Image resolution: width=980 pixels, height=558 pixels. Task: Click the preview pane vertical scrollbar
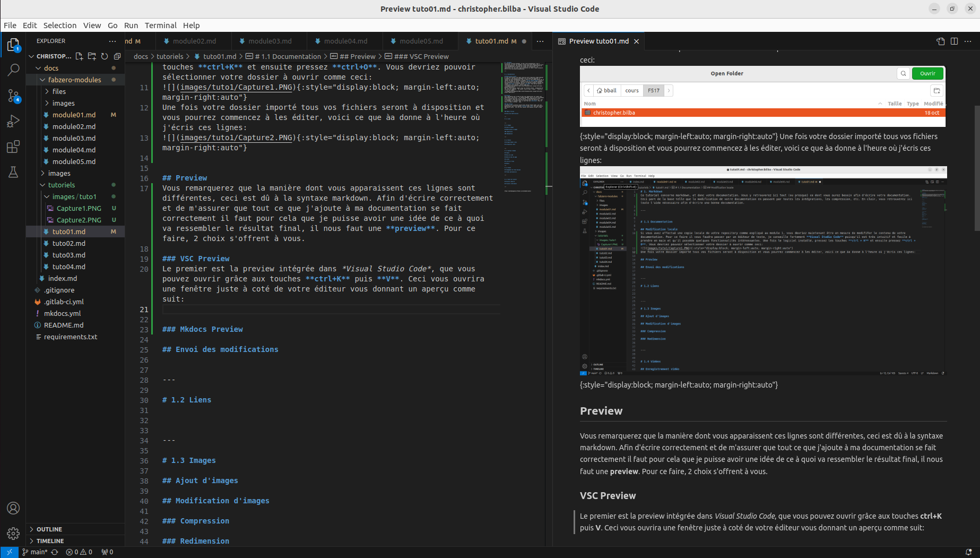[x=977, y=168]
